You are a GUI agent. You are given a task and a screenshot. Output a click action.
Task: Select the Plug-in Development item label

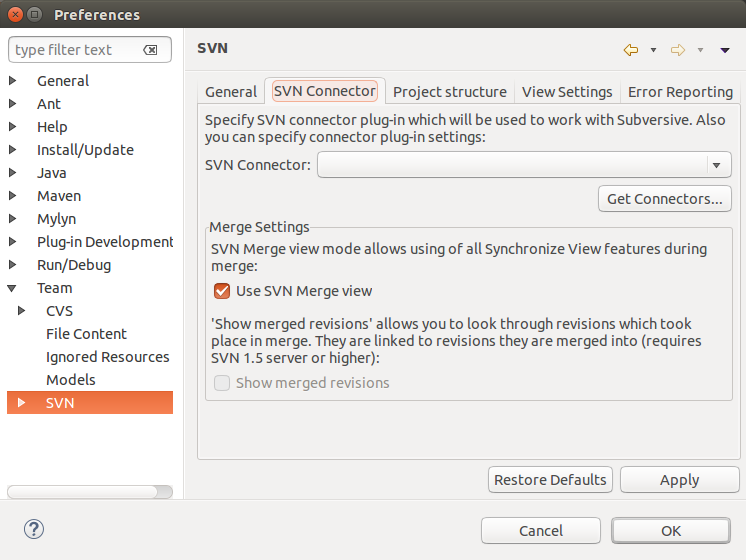coord(105,242)
